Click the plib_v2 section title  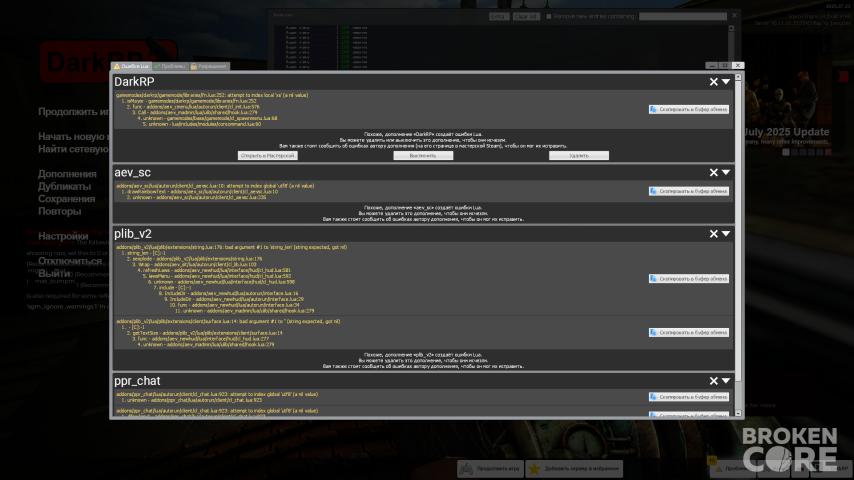(x=133, y=234)
